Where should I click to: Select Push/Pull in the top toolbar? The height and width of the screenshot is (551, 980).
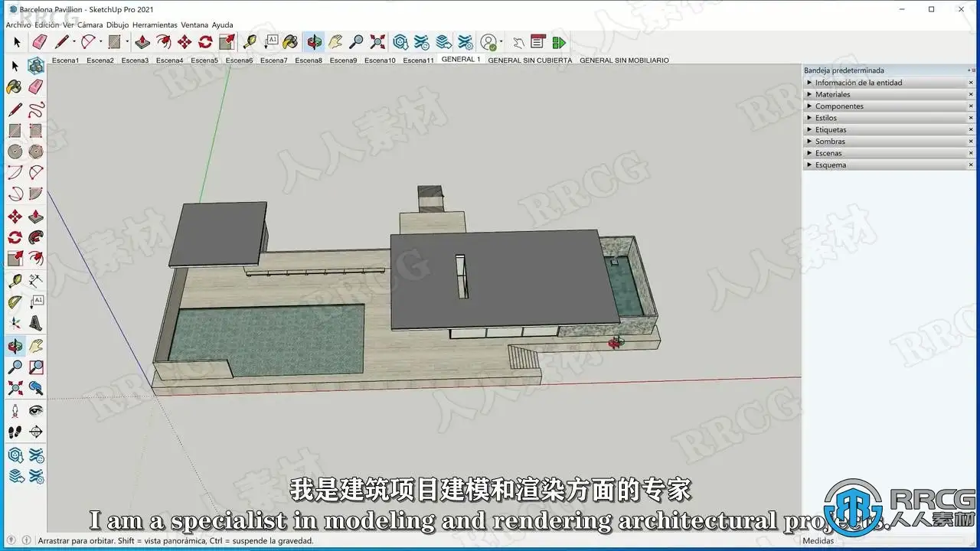[x=142, y=42]
